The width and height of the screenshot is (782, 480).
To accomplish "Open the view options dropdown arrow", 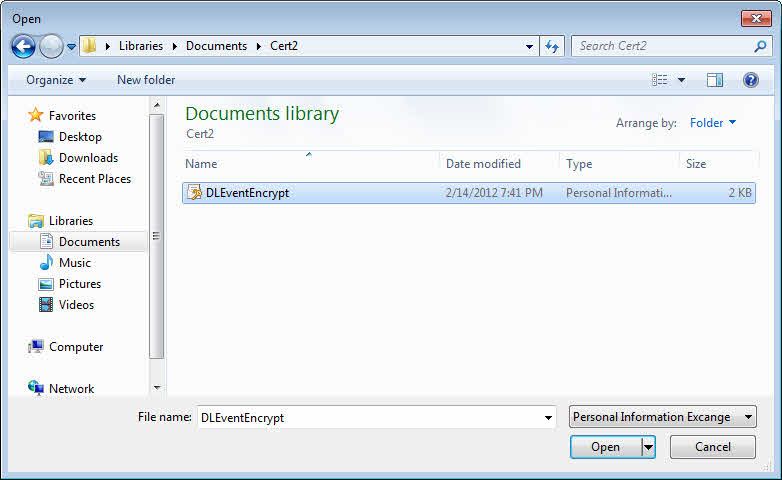I will (x=681, y=80).
